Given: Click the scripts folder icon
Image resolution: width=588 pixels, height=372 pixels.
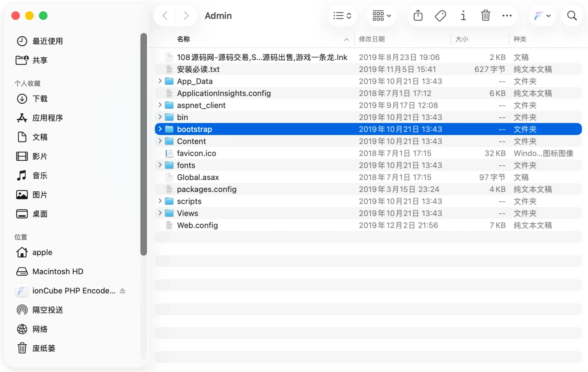Looking at the screenshot, I should coord(169,201).
